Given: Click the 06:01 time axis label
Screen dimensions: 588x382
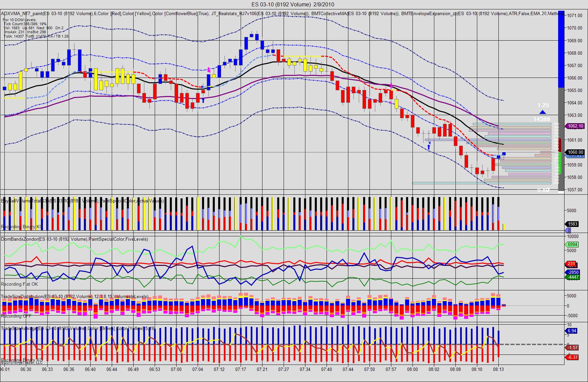Looking at the screenshot, I should [x=5, y=369].
